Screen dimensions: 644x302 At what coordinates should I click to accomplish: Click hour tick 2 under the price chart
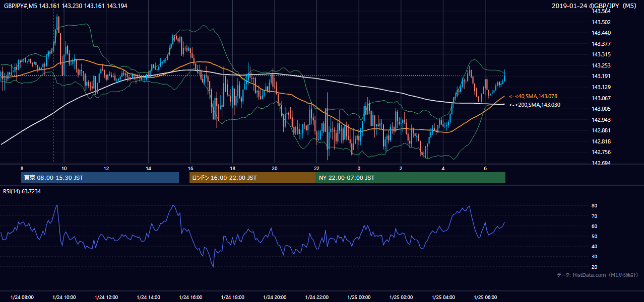click(401, 168)
